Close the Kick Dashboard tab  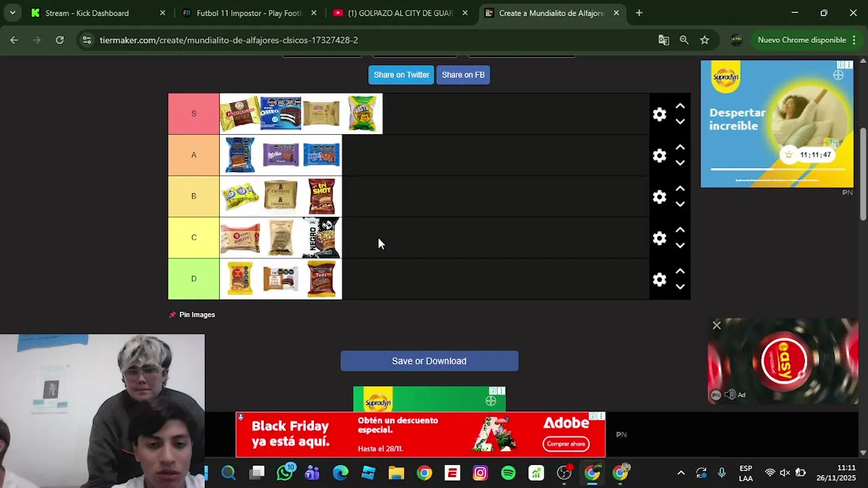coord(162,13)
